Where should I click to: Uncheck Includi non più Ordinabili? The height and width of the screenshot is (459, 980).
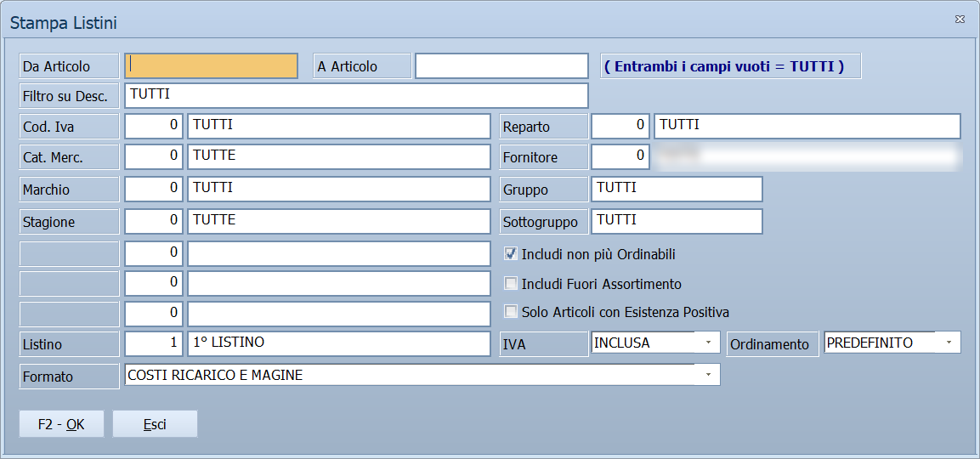click(512, 254)
